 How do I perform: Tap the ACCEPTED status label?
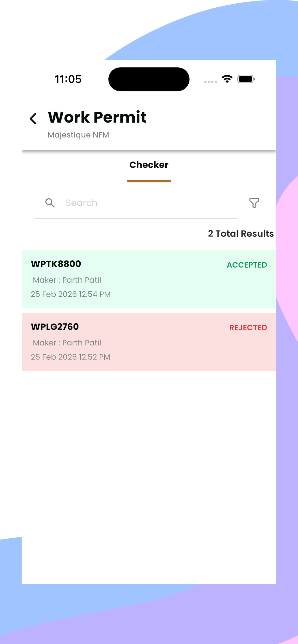pyautogui.click(x=247, y=265)
